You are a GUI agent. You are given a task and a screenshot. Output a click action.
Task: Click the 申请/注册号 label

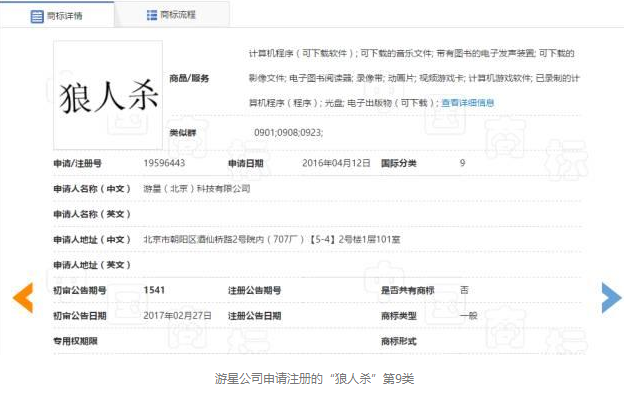pyautogui.click(x=78, y=164)
